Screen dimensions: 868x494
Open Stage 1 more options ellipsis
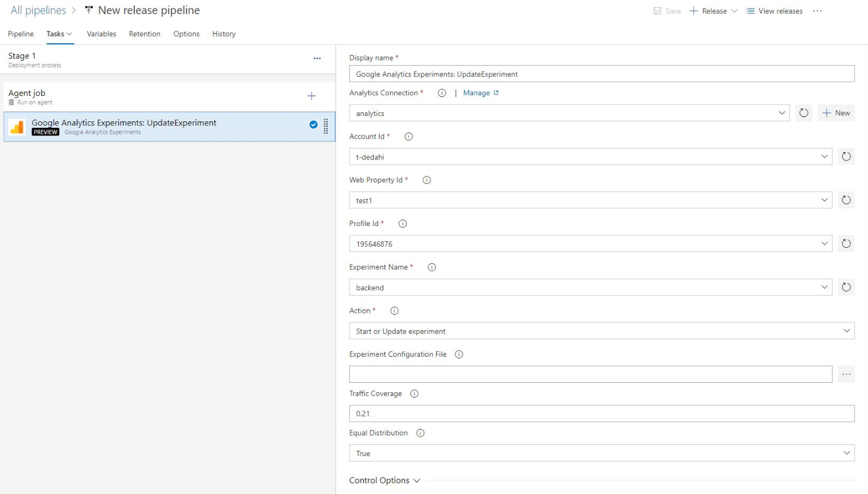[318, 58]
